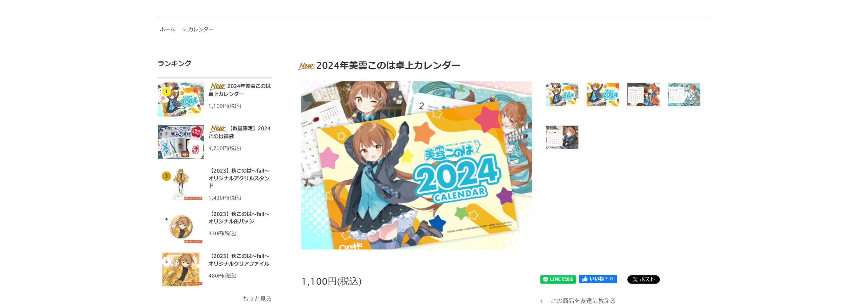The width and height of the screenshot is (868, 308).
Task: Select fifth thumbnail in second gallery row
Action: (x=562, y=137)
